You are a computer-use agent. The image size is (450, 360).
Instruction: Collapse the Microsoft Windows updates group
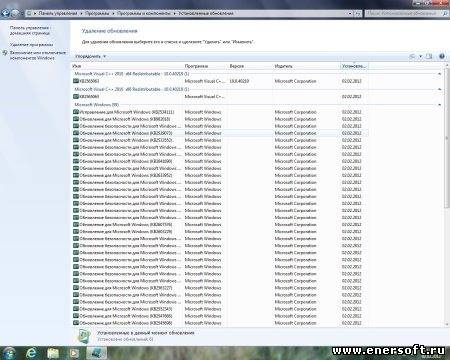pyautogui.click(x=439, y=105)
